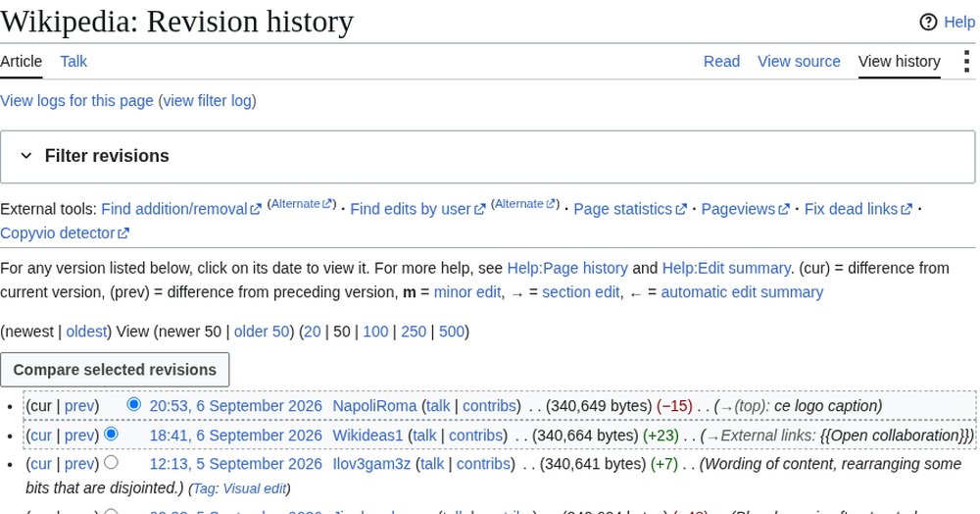The height and width of the screenshot is (514, 980).
Task: Open Alternate link after Find edits by user
Action: (525, 204)
